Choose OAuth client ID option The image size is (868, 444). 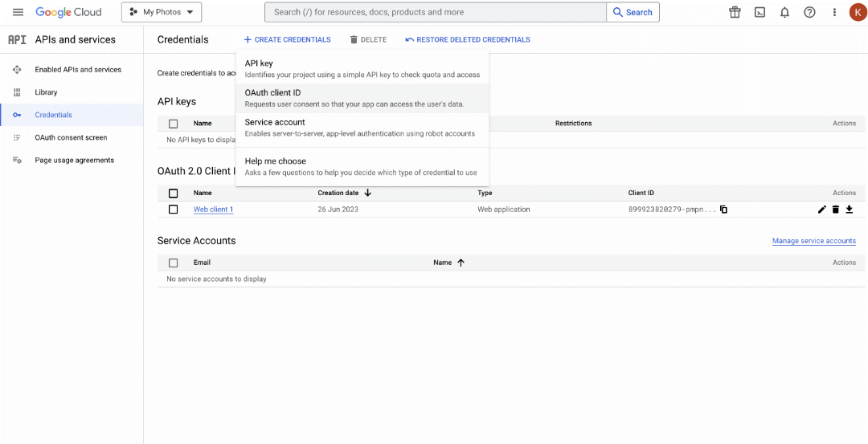coord(362,99)
